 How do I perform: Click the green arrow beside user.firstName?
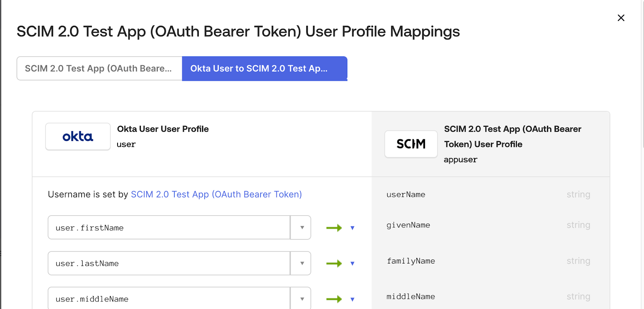pyautogui.click(x=334, y=228)
